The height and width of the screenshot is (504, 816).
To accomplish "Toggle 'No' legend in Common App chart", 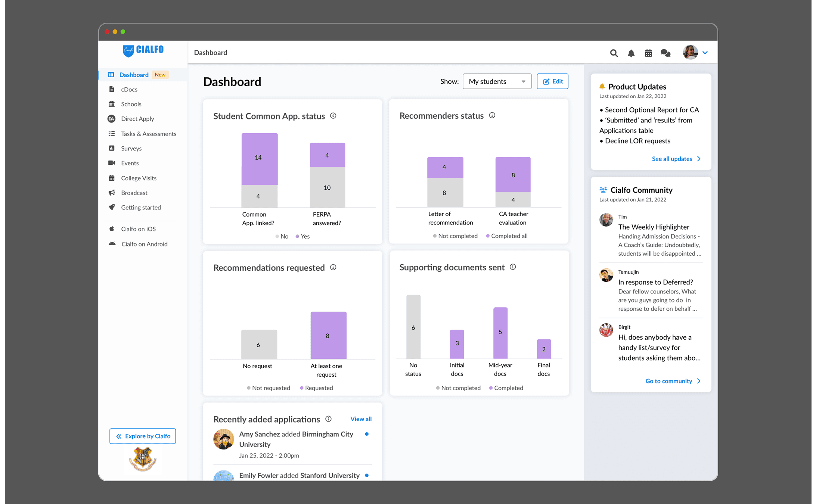I will (282, 236).
